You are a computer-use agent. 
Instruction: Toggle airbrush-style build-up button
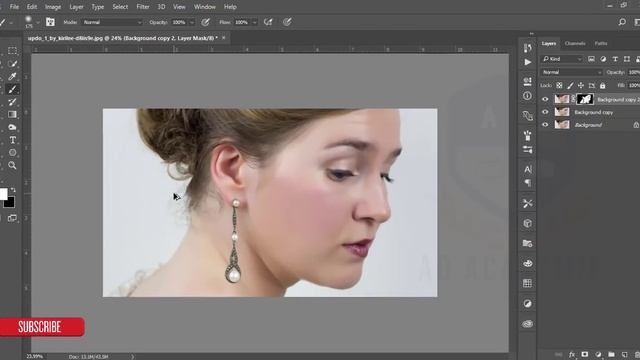pos(268,22)
